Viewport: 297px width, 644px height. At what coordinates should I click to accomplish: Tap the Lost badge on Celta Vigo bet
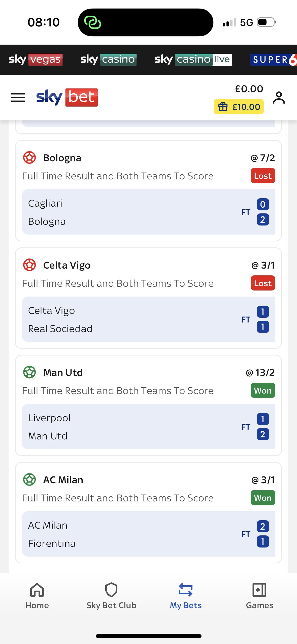263,283
